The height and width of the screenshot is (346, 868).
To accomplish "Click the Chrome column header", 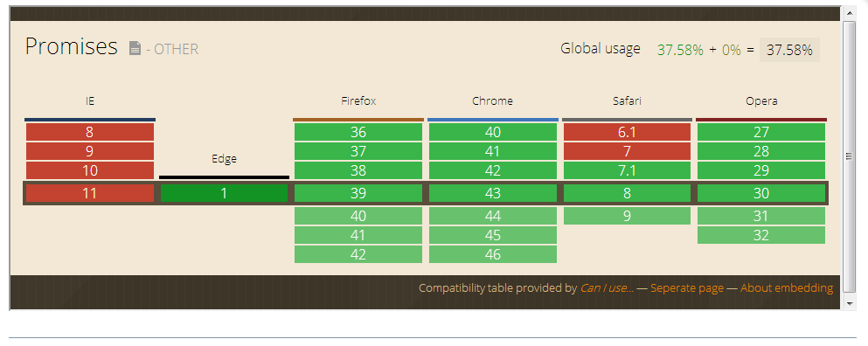I will [x=493, y=101].
